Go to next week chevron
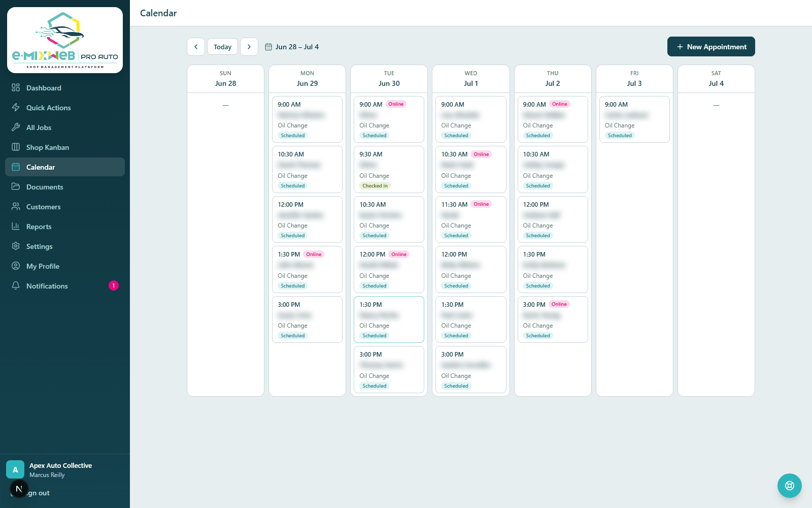The width and height of the screenshot is (812, 508). pyautogui.click(x=249, y=47)
